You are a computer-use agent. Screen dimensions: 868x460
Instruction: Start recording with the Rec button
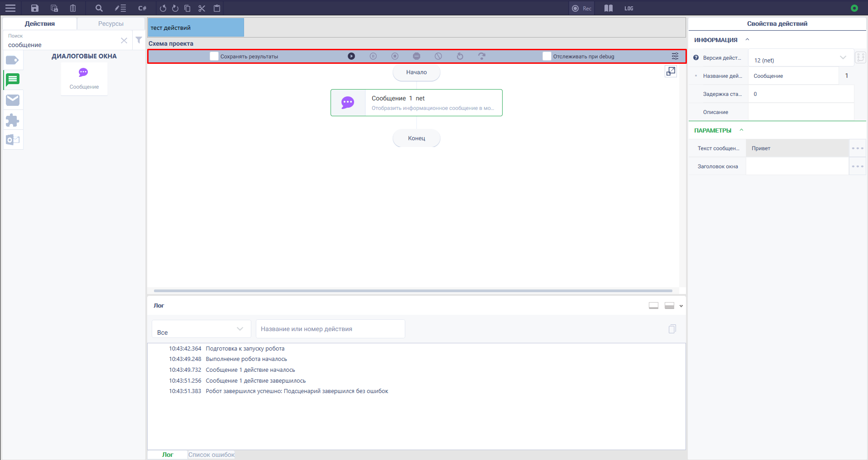(582, 8)
